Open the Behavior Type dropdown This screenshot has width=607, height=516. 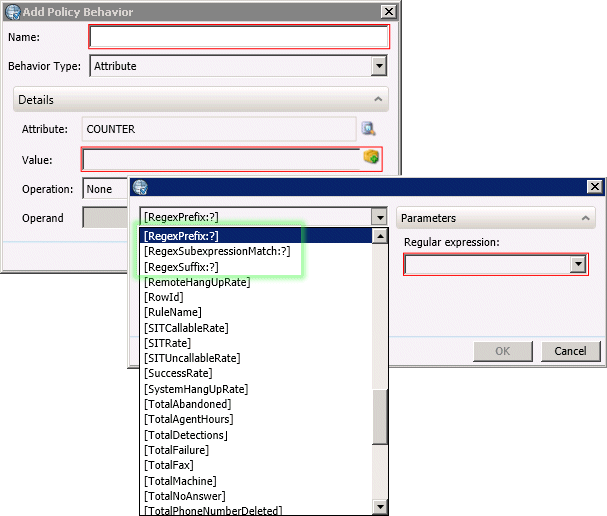(x=379, y=66)
